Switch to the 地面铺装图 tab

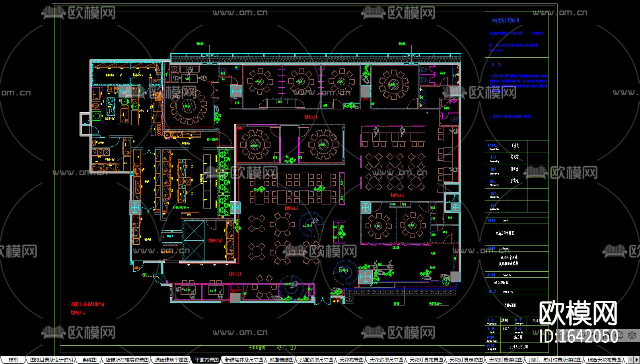click(282, 360)
